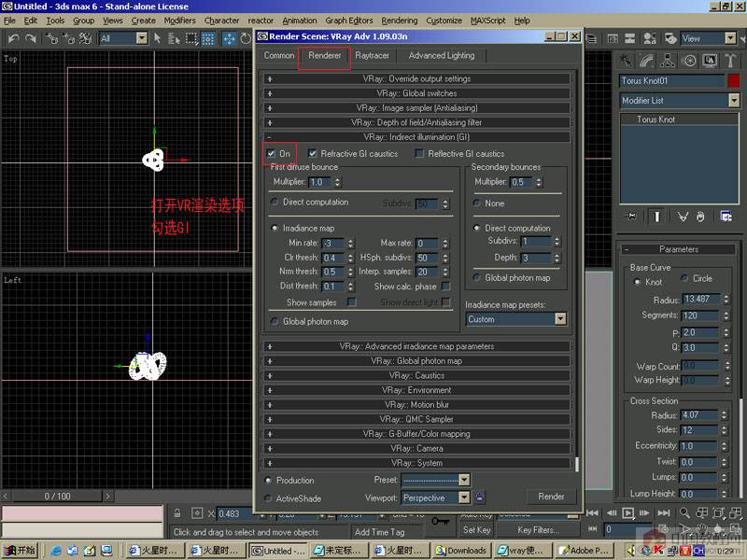Select the Zoom magnifier viewport tool
Viewport: 747px width, 560px height.
(x=684, y=512)
